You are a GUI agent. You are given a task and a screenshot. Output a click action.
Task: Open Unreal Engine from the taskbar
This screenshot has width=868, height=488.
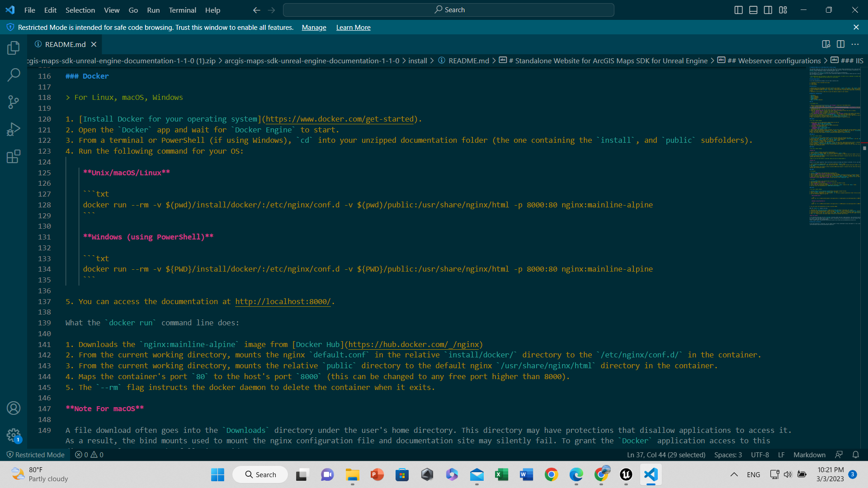pyautogui.click(x=626, y=474)
